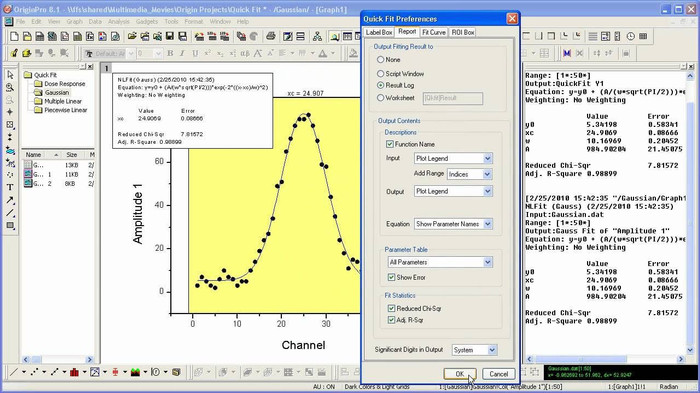Click the Bold formatting button
The image size is (700, 393).
click(170, 54)
